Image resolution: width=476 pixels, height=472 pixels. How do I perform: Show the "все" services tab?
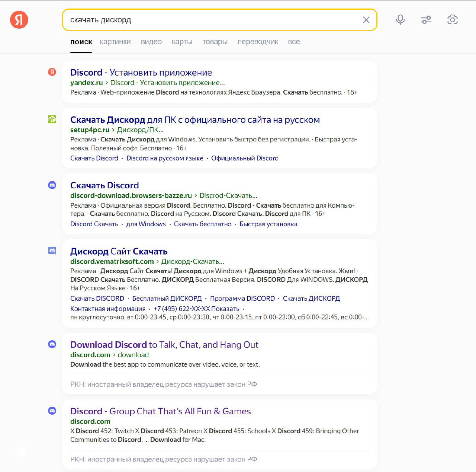[x=294, y=42]
